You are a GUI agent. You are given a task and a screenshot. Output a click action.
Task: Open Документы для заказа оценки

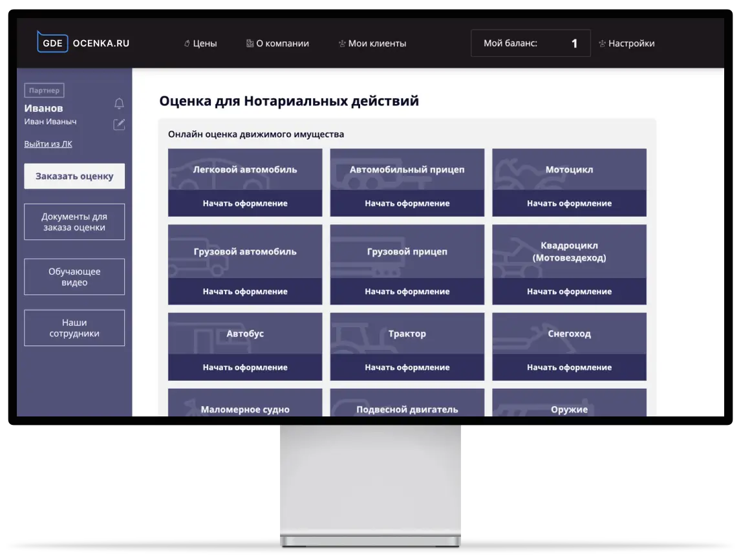[74, 222]
